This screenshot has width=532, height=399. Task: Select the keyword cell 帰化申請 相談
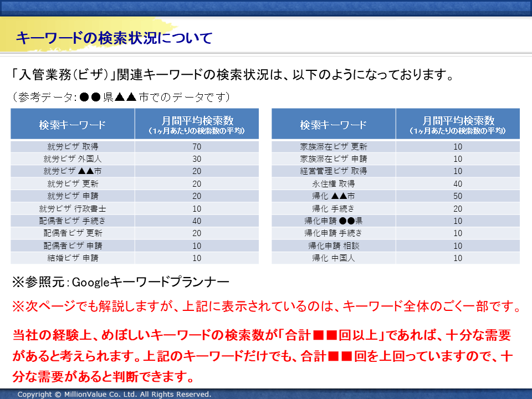(x=334, y=245)
